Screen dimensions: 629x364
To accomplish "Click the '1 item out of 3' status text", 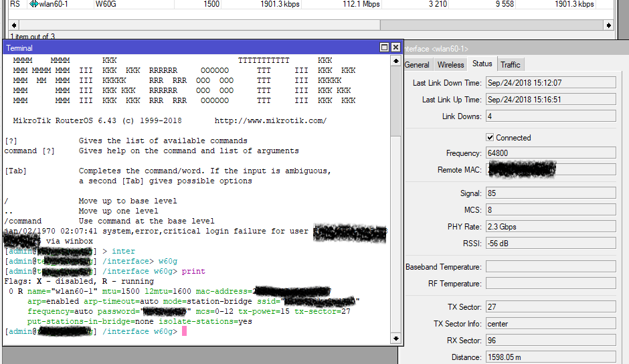I will click(x=33, y=37).
